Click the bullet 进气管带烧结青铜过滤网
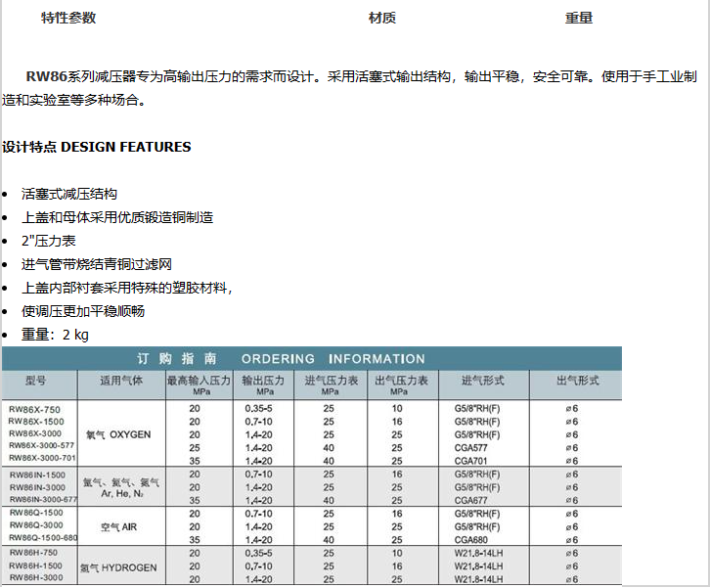 tap(97, 264)
